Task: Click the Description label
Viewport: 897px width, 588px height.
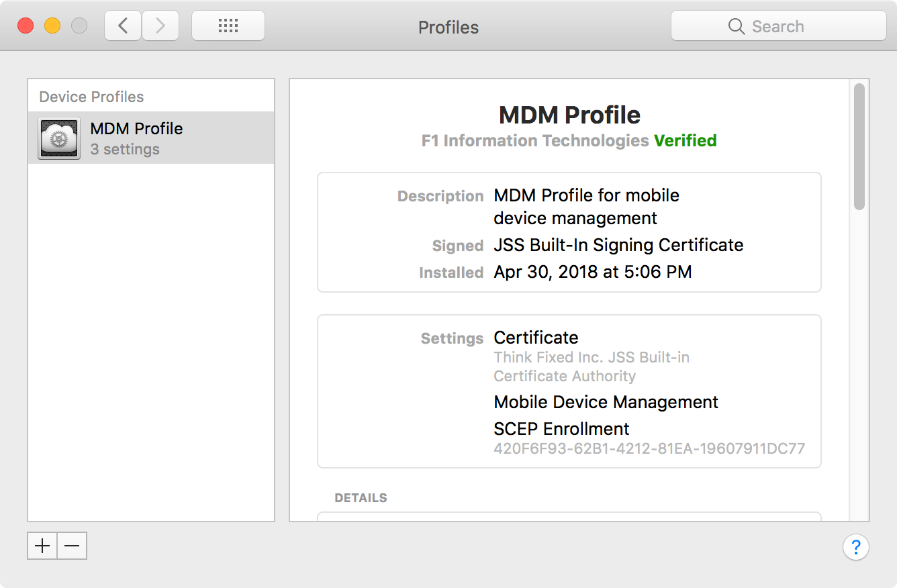Action: pos(440,196)
